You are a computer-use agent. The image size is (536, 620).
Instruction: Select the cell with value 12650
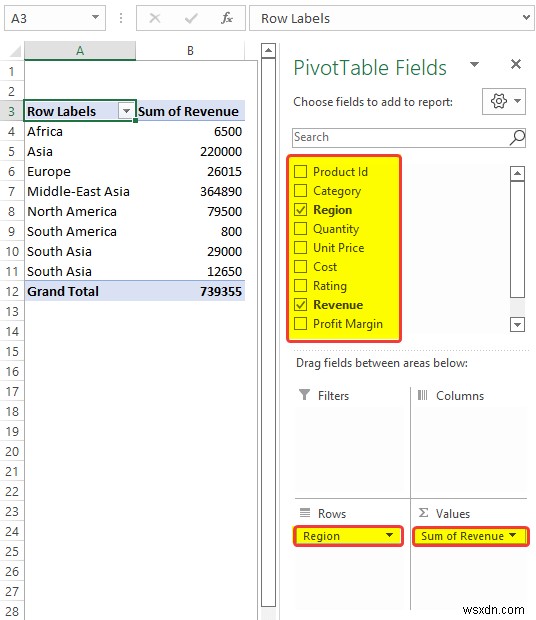point(191,271)
